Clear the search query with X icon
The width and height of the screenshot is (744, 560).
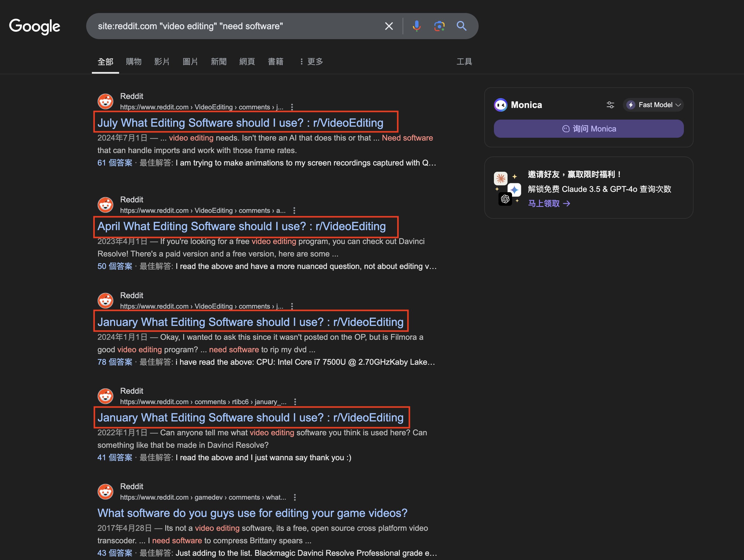tap(389, 26)
